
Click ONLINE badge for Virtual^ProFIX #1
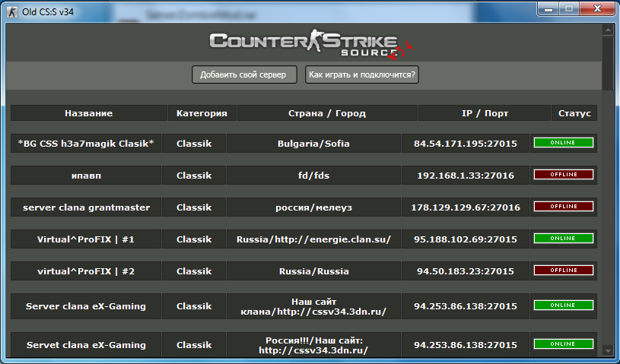click(564, 239)
